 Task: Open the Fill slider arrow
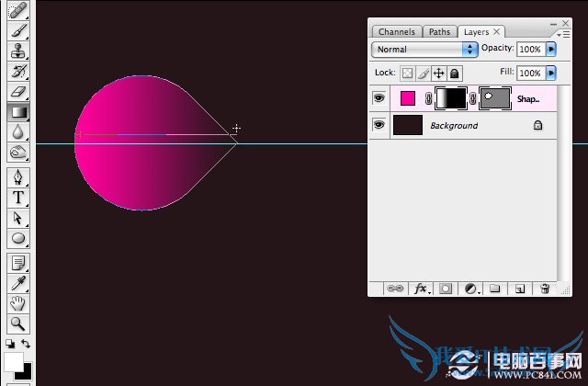[551, 73]
